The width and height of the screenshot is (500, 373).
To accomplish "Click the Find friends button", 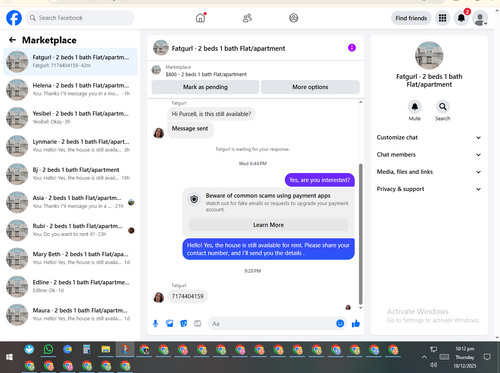I will (x=411, y=18).
